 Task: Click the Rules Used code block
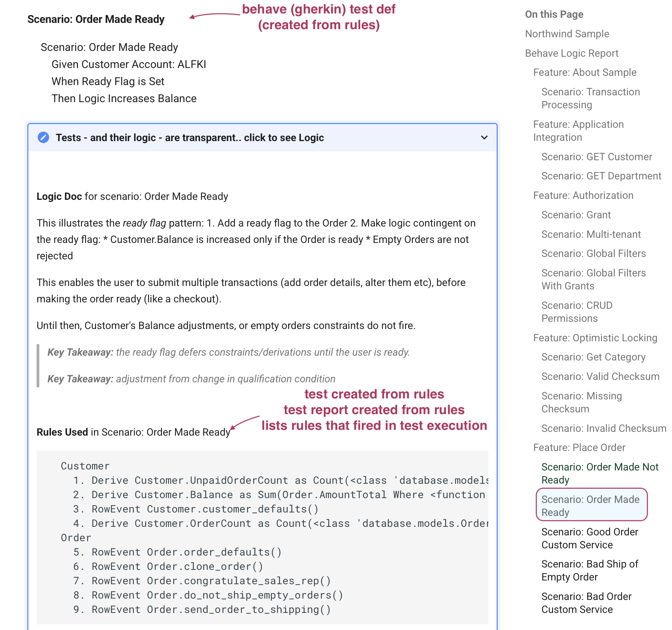click(x=262, y=538)
